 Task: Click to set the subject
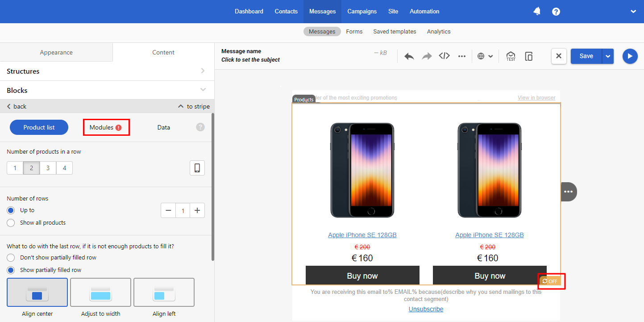pos(250,60)
